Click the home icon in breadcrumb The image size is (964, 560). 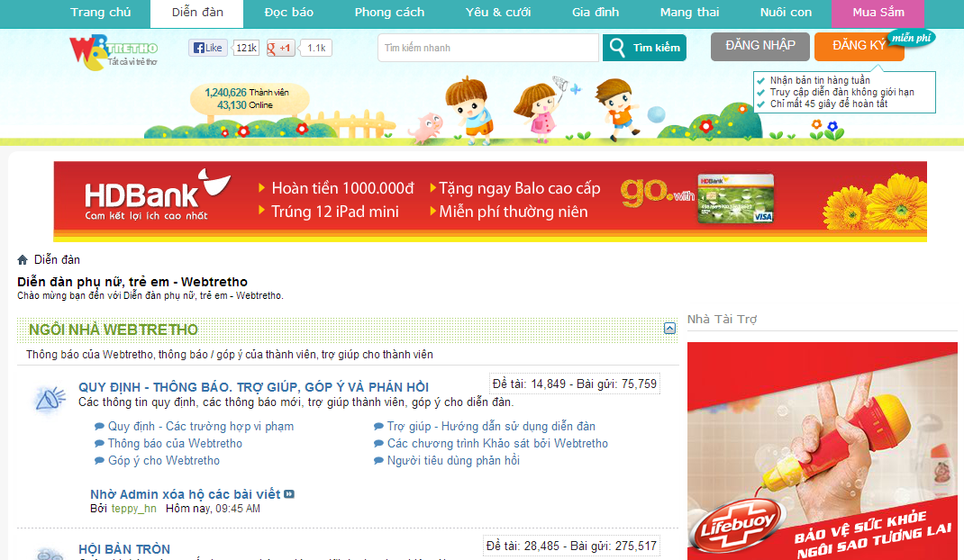[x=23, y=259]
